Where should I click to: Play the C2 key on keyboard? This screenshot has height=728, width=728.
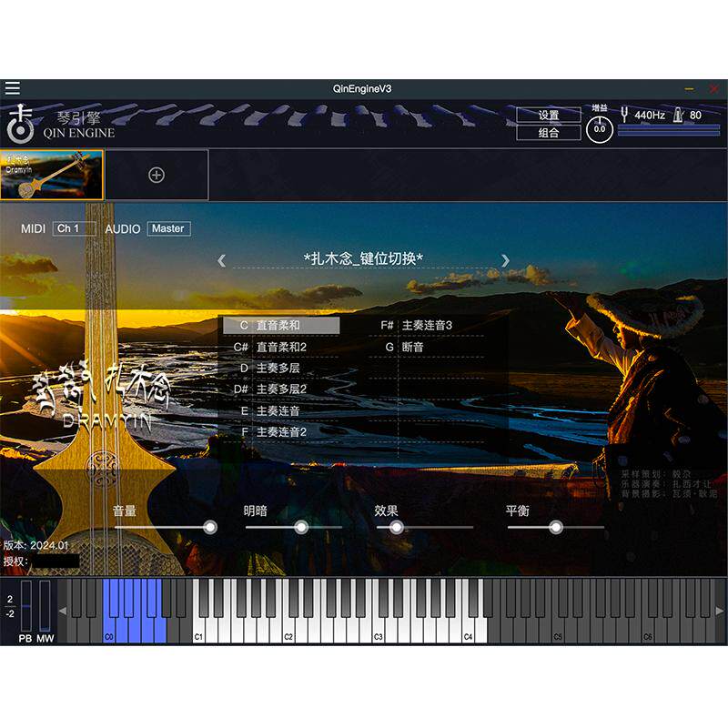[288, 632]
